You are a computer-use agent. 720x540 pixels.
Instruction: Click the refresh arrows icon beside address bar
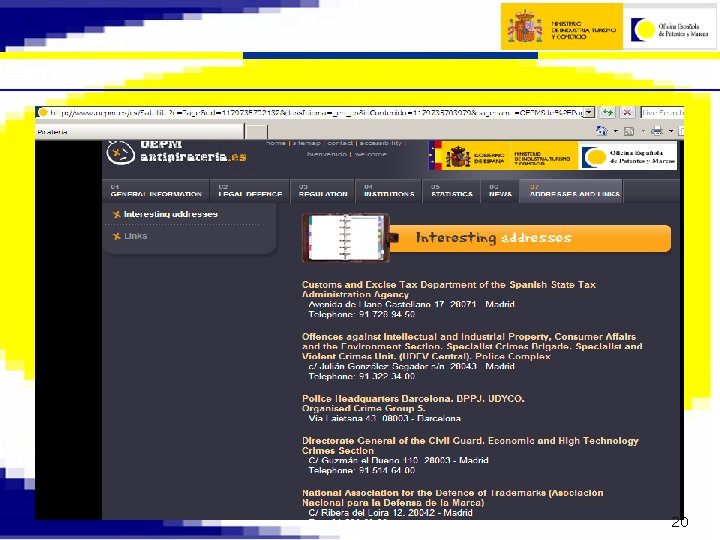608,112
